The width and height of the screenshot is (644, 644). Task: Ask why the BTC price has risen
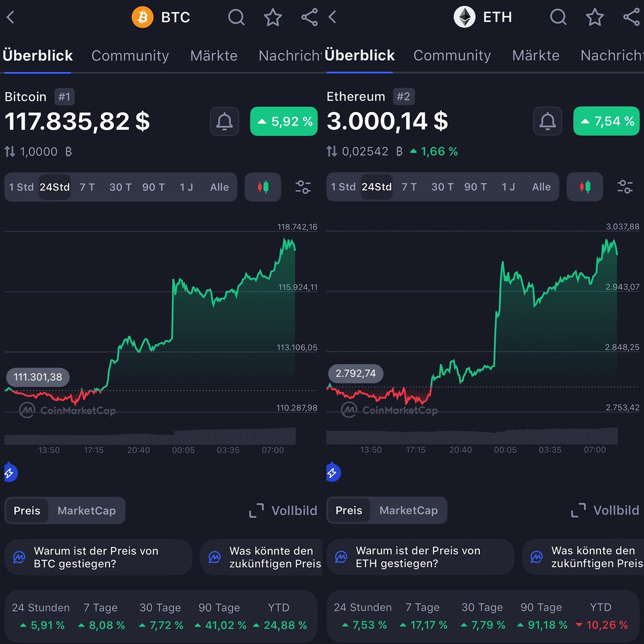click(98, 557)
